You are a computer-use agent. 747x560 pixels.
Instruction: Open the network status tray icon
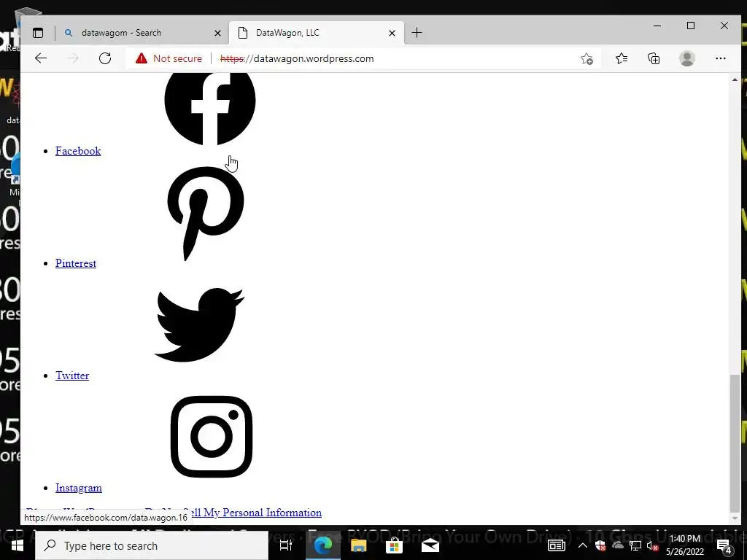(635, 545)
